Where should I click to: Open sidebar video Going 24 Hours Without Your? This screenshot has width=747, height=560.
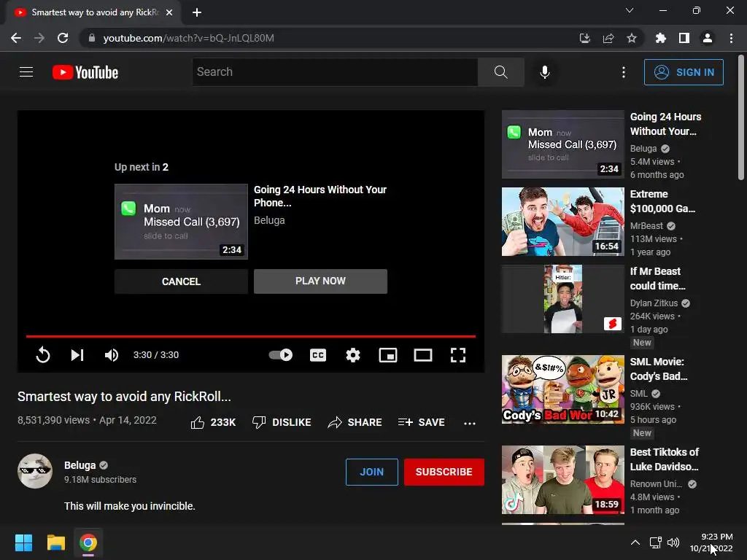click(x=665, y=124)
